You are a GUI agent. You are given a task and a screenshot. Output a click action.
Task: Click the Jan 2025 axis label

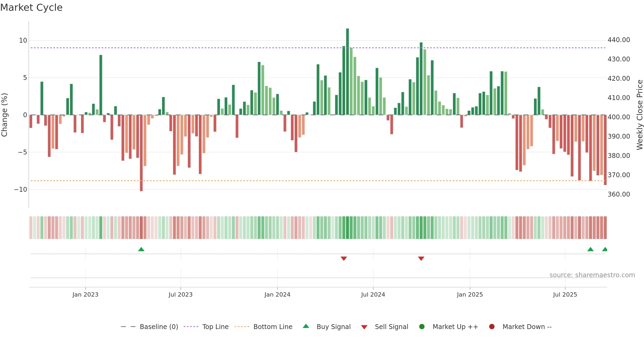click(x=470, y=295)
